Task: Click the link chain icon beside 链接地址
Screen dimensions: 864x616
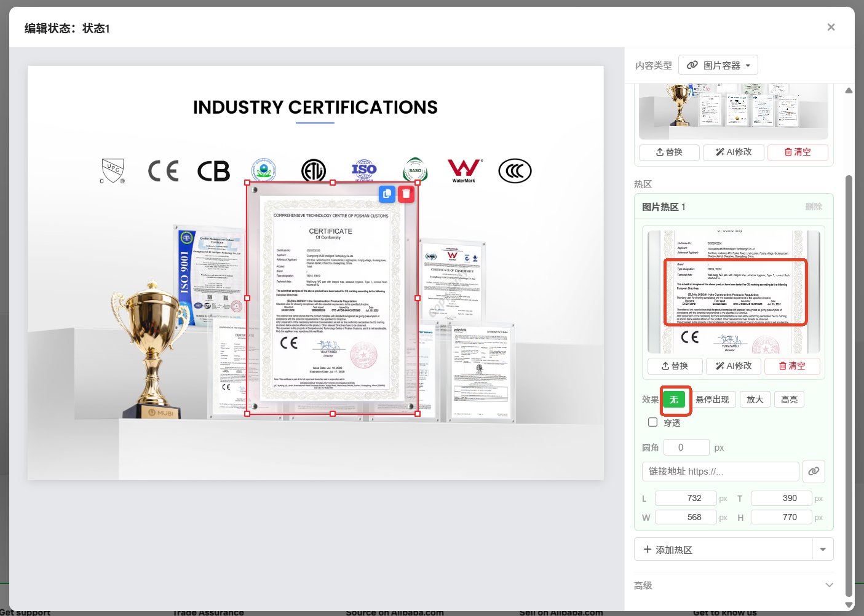Action: (814, 472)
